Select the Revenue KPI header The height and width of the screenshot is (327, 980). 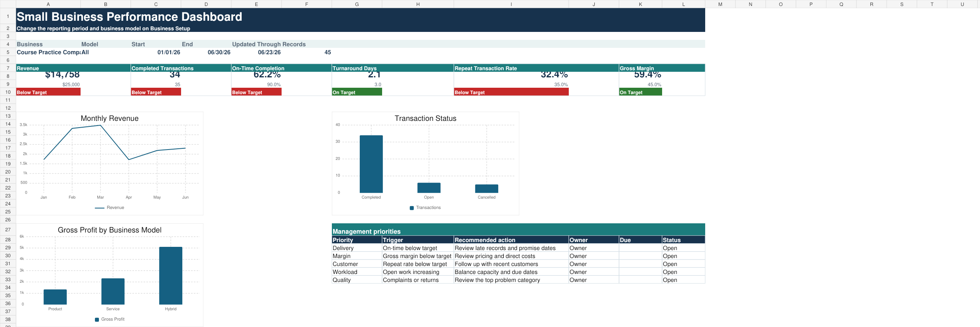pos(73,68)
